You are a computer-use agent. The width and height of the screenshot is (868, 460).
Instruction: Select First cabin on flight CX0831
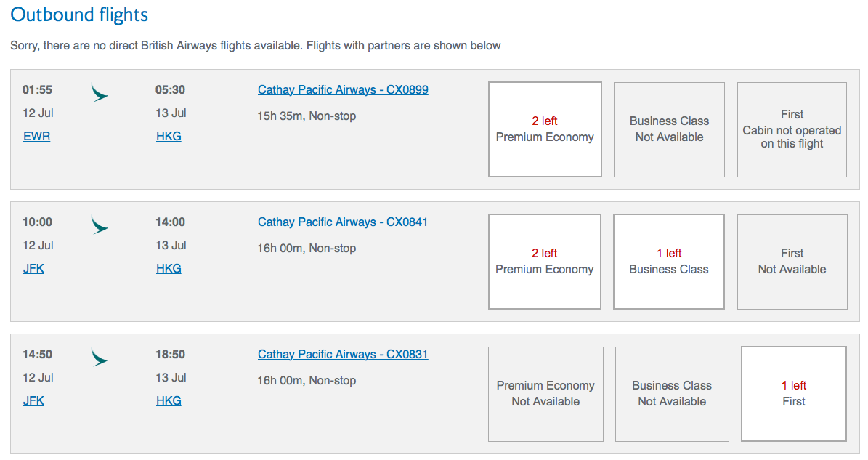[793, 394]
